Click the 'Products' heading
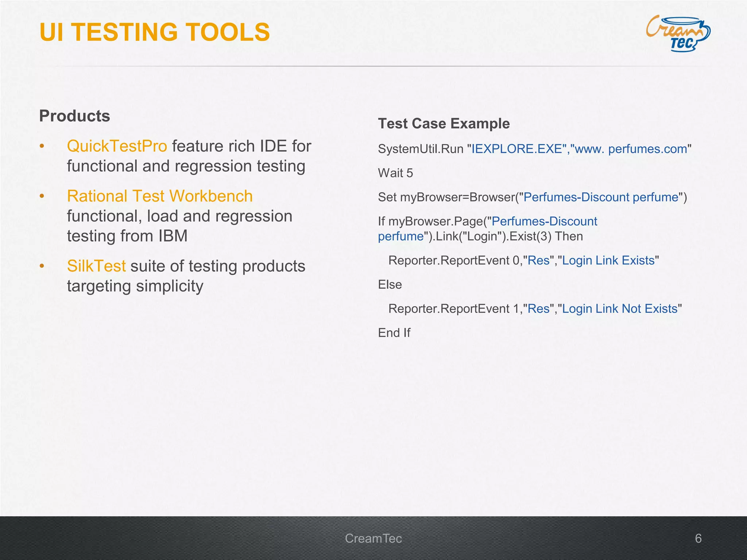This screenshot has width=747, height=560. point(74,116)
